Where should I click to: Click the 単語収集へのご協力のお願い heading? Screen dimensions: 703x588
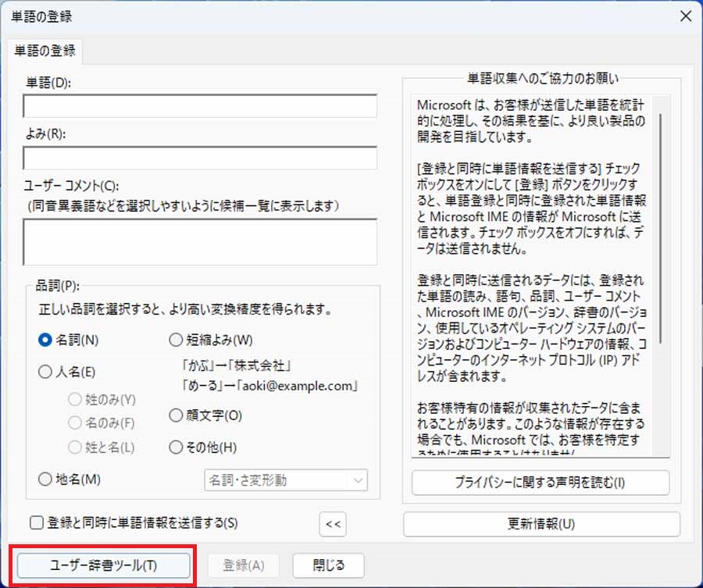click(x=543, y=78)
